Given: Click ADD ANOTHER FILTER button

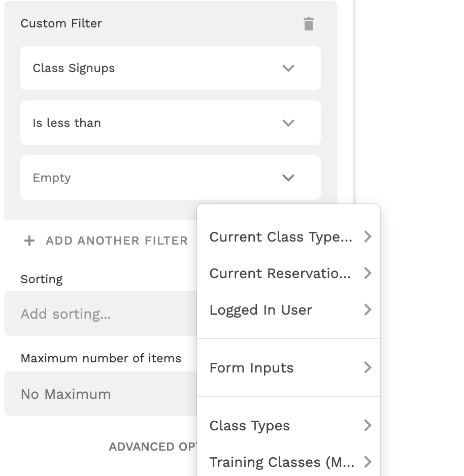Looking at the screenshot, I should point(117,241).
